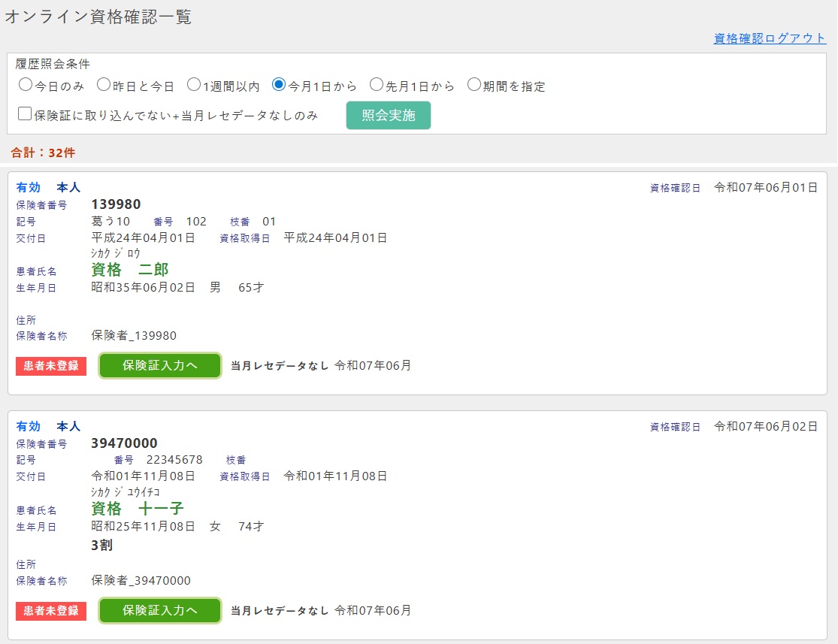This screenshot has width=838, height=644.
Task: Click the 資格確認ログアウト link
Action: click(x=770, y=38)
